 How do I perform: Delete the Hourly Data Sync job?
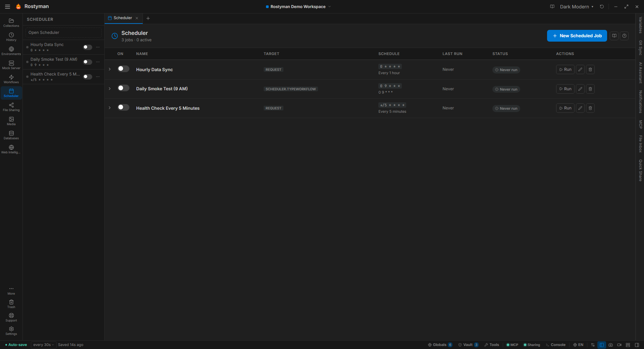590,69
